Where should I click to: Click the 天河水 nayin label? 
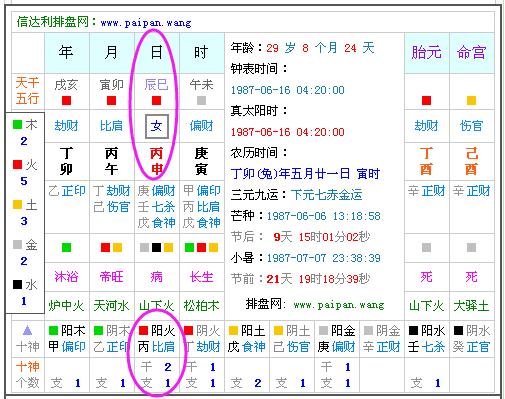[x=111, y=306]
